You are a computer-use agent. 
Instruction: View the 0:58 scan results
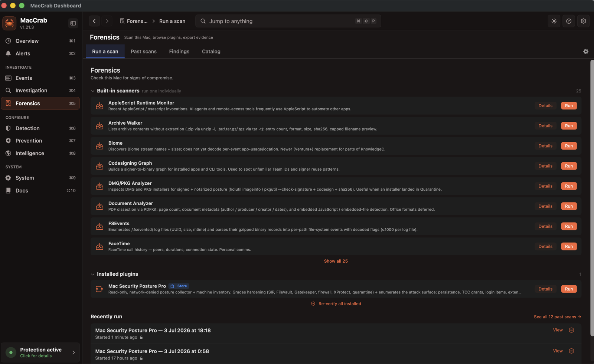[558, 351]
